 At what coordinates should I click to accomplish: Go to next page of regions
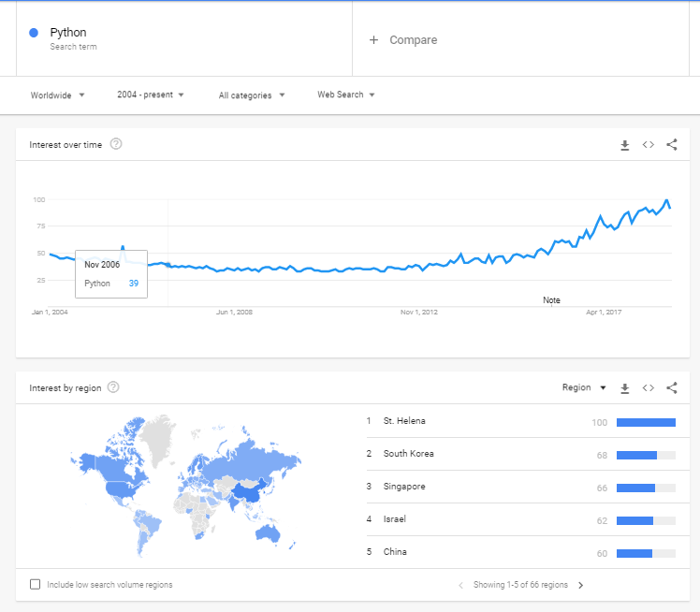(x=580, y=585)
